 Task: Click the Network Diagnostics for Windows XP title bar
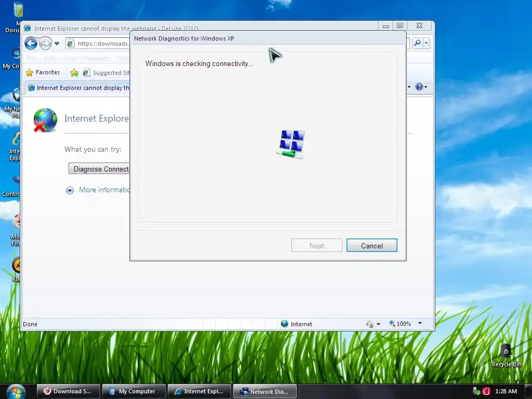pos(268,38)
